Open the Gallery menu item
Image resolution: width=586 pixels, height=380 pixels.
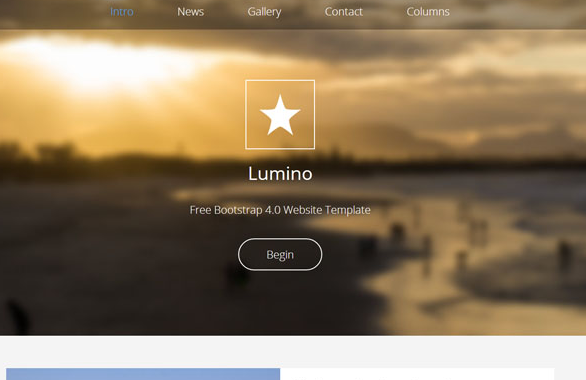[264, 12]
